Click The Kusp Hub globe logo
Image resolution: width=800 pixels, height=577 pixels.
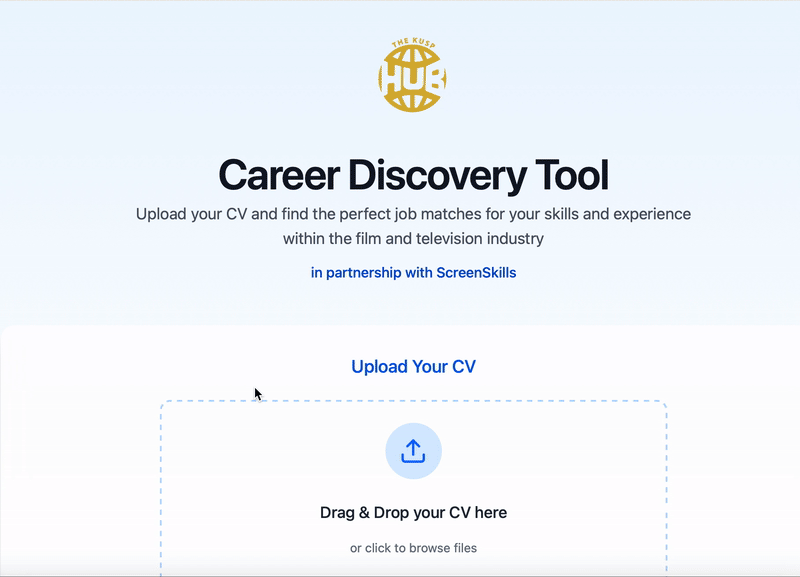413,76
